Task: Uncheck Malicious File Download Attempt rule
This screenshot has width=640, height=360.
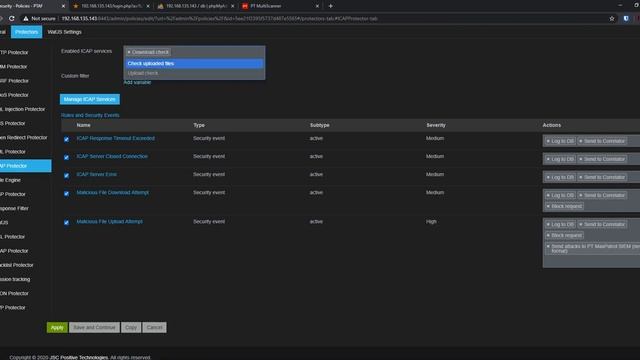Action: [x=66, y=193]
